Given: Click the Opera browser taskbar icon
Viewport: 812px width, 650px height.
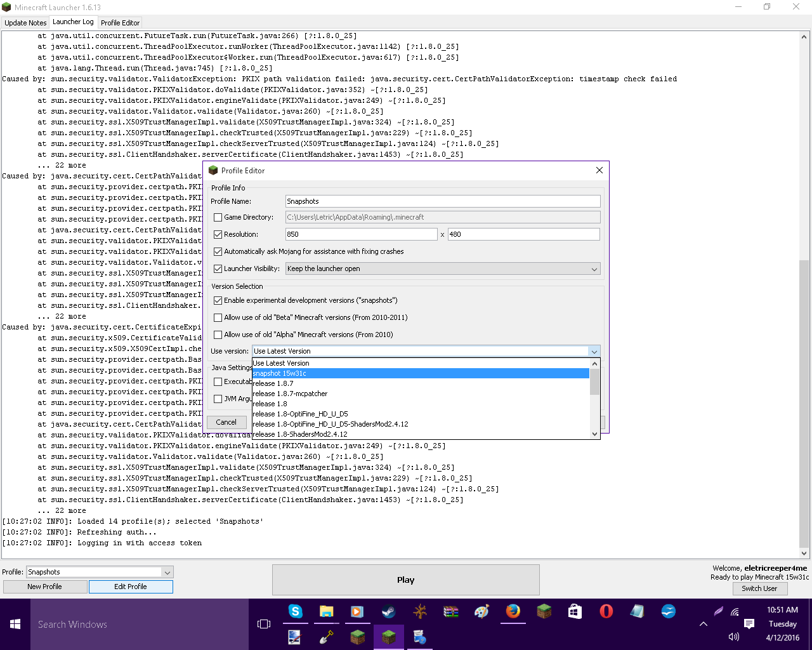Looking at the screenshot, I should click(x=606, y=611).
